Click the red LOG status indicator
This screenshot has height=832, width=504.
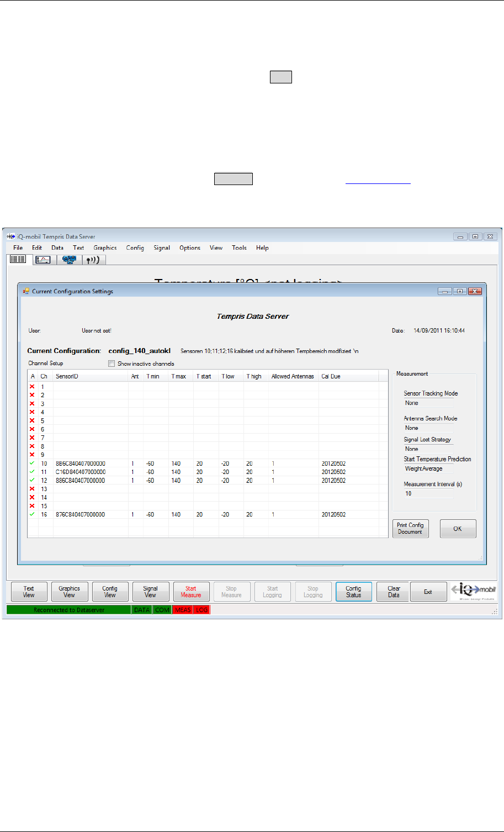201,610
